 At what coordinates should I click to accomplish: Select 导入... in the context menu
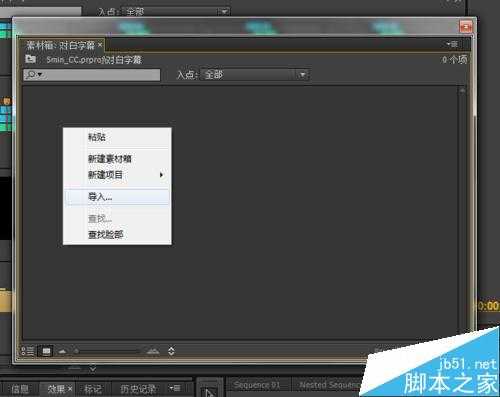coord(117,197)
